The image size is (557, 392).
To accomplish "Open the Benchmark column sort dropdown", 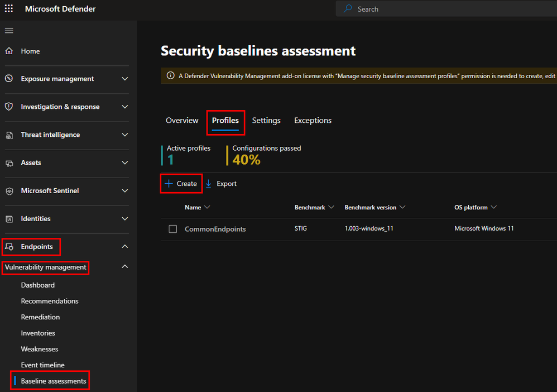I will (x=331, y=207).
